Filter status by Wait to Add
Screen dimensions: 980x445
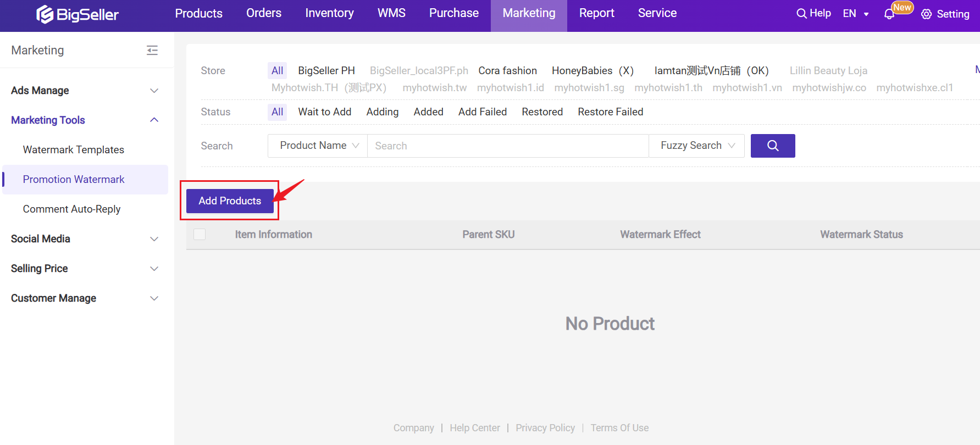(324, 112)
